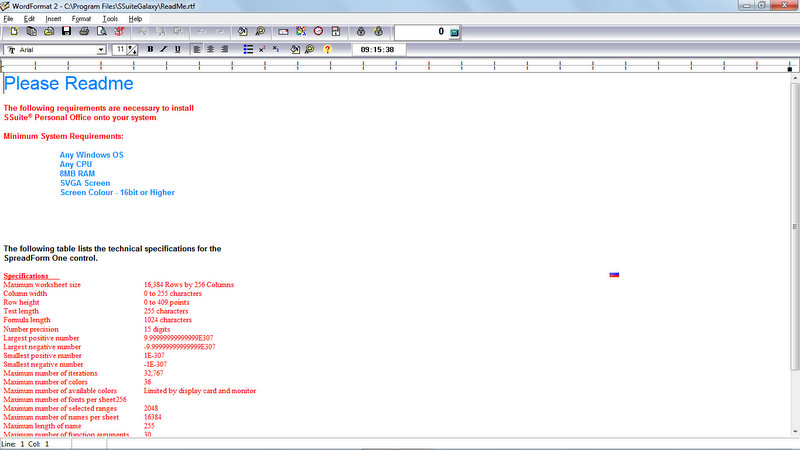
Task: Open the Format menu
Action: point(81,19)
